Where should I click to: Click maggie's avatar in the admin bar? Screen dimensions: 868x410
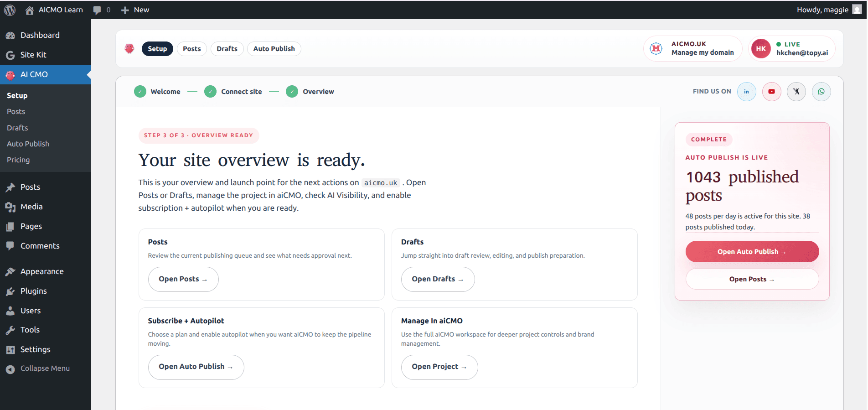click(x=857, y=10)
